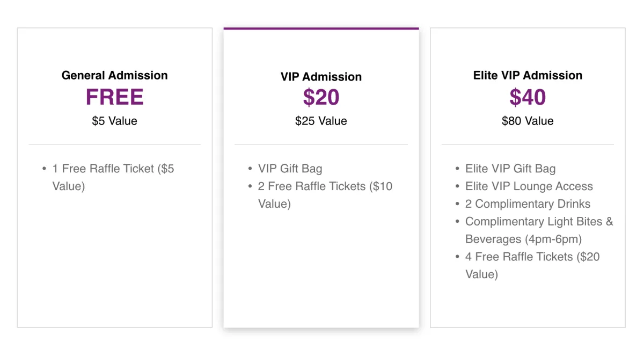Image resolution: width=644 pixels, height=356 pixels.
Task: Click the $25 Value label
Action: pyautogui.click(x=321, y=121)
